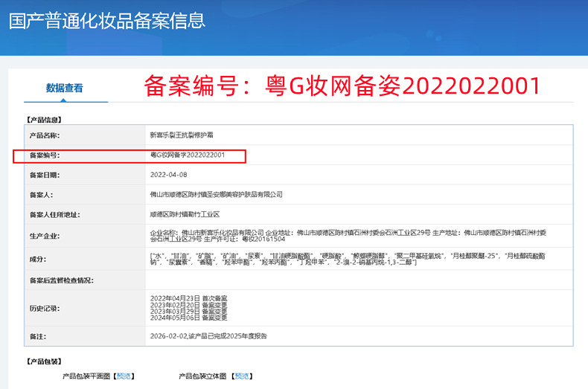588x389 pixels.
Task: Select address 顺德区陈村镇勒竹工业区
Action: [x=185, y=214]
